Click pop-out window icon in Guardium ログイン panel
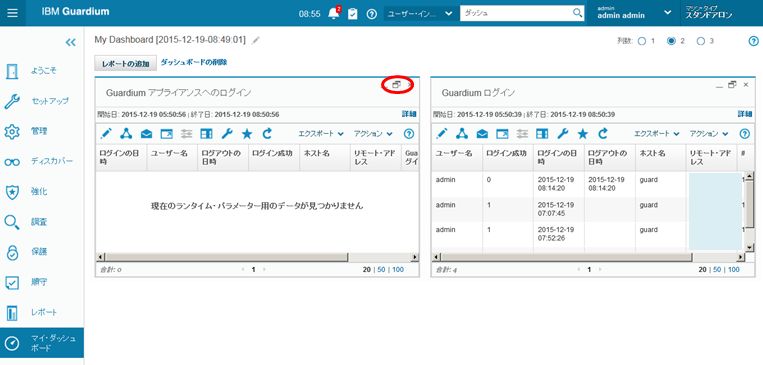This screenshot has height=365, width=763. point(502,134)
